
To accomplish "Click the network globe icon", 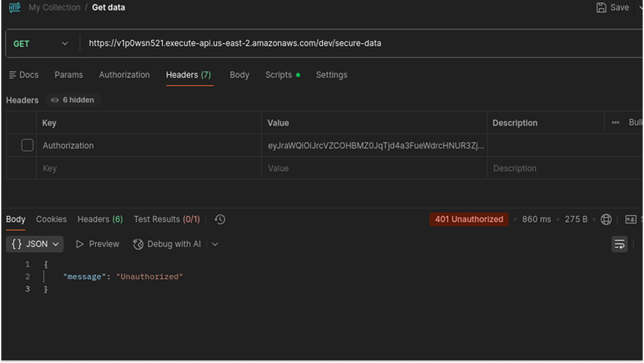I will [x=606, y=219].
